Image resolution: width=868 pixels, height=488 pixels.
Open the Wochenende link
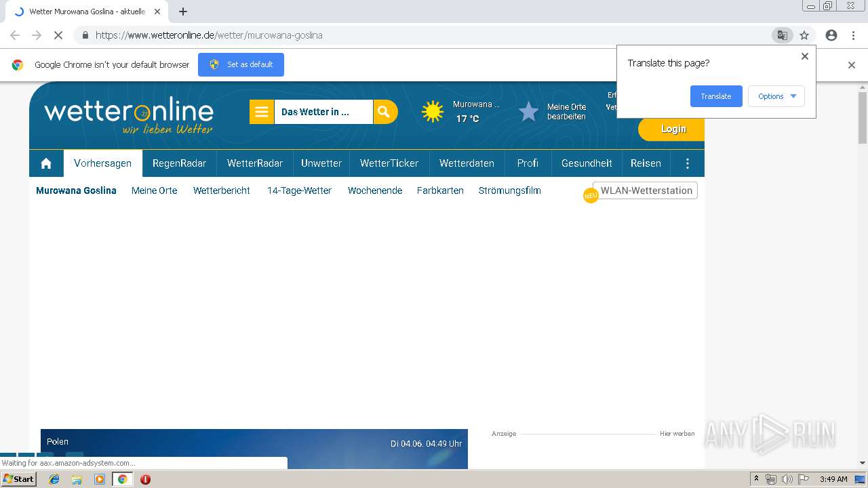(375, 190)
